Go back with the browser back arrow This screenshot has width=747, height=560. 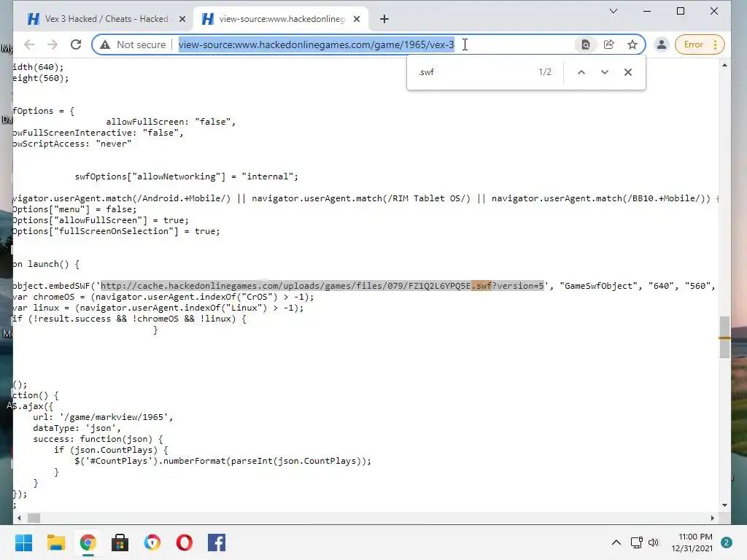coord(29,44)
